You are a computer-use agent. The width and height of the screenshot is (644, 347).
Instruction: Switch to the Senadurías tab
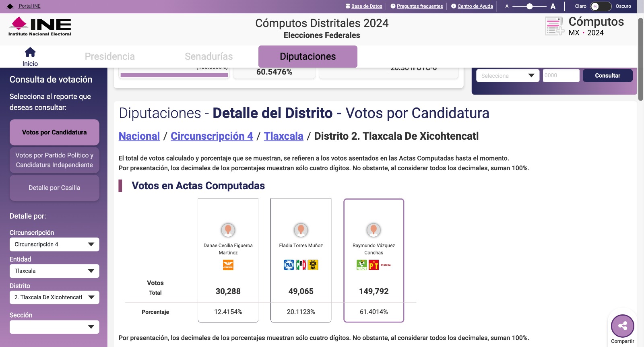(208, 57)
